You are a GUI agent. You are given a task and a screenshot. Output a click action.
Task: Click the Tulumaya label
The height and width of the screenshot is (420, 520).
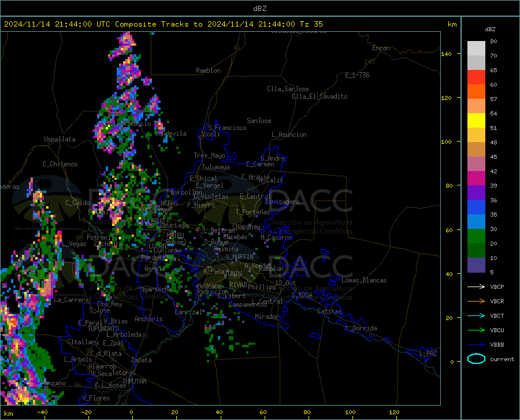pyautogui.click(x=216, y=167)
